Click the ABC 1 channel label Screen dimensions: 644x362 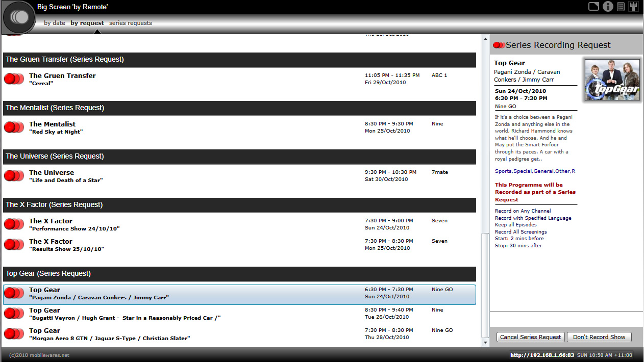click(x=439, y=75)
